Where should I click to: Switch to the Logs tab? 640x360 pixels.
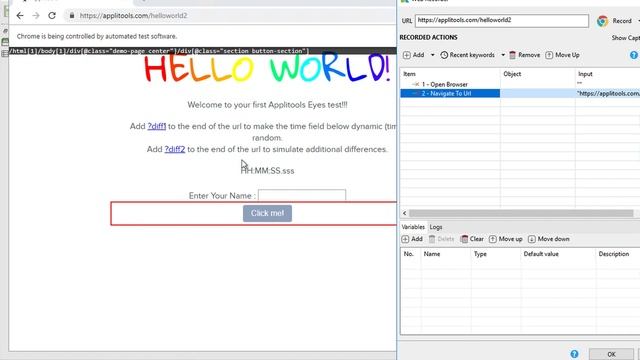(436, 227)
